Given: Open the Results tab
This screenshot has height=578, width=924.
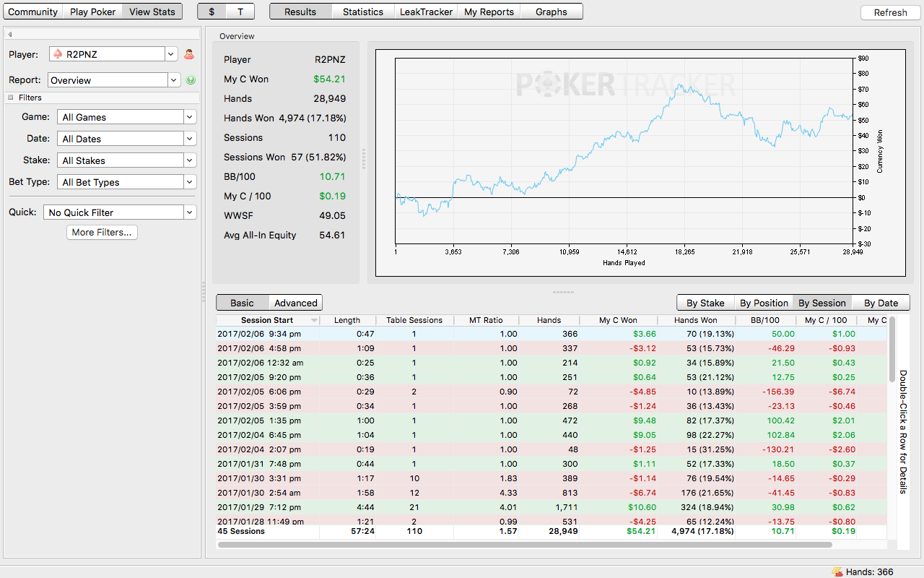Looking at the screenshot, I should click(x=300, y=12).
